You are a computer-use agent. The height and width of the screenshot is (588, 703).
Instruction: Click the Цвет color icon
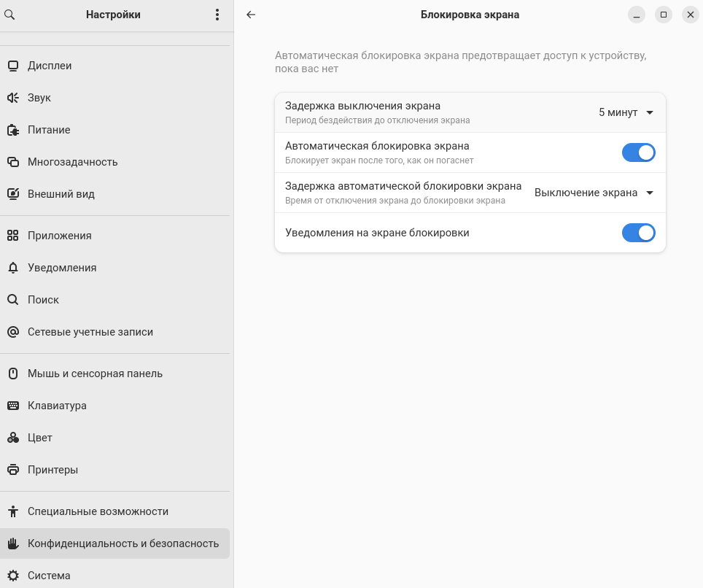coord(13,438)
